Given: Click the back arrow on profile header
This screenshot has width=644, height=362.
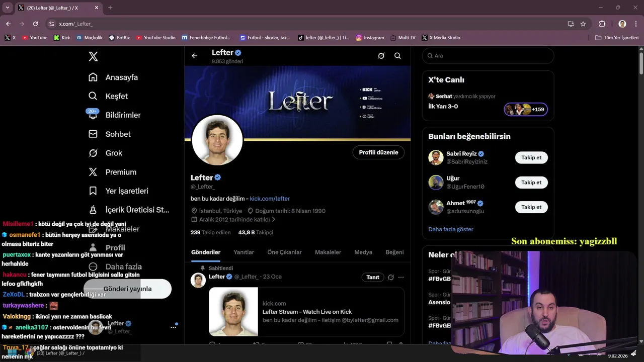Looking at the screenshot, I should (195, 56).
